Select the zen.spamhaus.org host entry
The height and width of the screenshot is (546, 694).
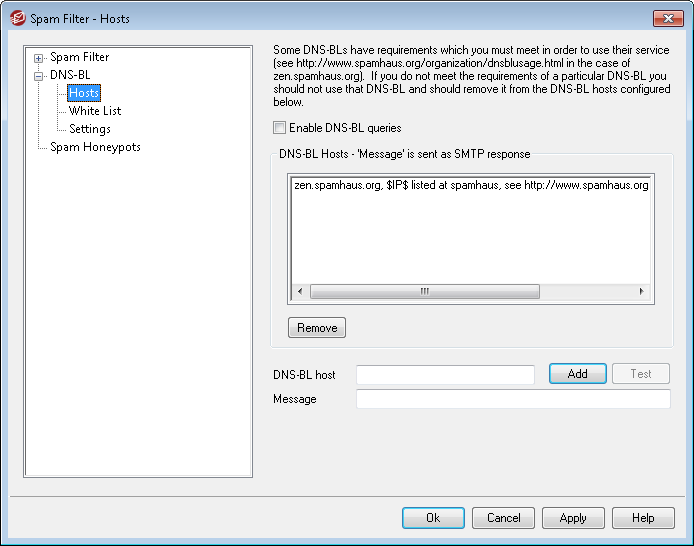pos(470,185)
